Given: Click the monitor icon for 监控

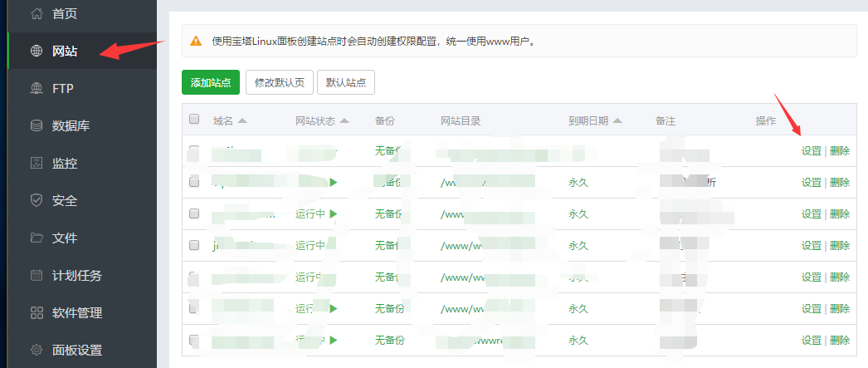Looking at the screenshot, I should 36,163.
